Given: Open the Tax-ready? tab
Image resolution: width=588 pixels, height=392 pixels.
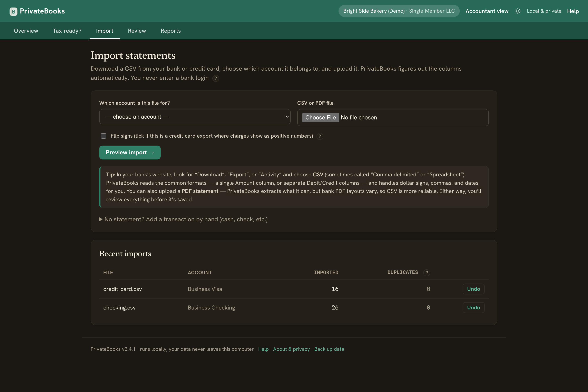Looking at the screenshot, I should click(67, 31).
